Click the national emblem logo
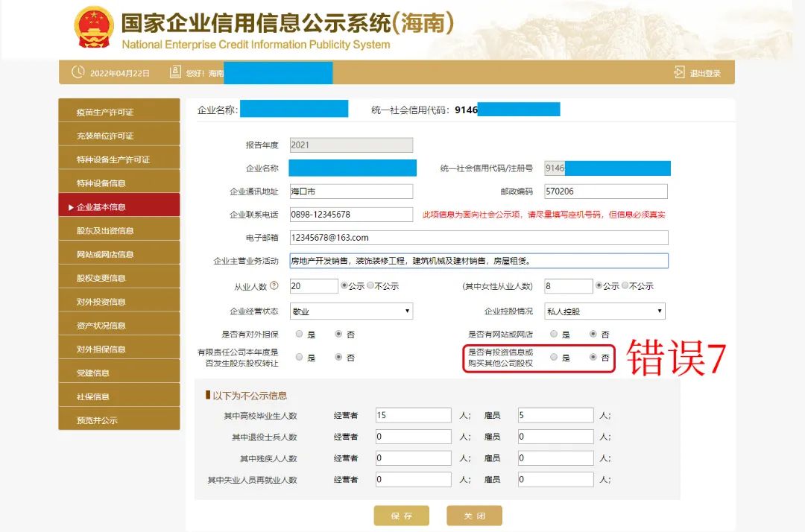This screenshot has height=532, width=805. click(x=93, y=28)
